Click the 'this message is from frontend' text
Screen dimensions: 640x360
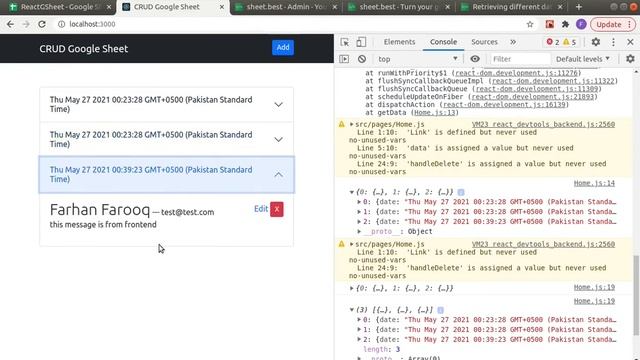103,224
